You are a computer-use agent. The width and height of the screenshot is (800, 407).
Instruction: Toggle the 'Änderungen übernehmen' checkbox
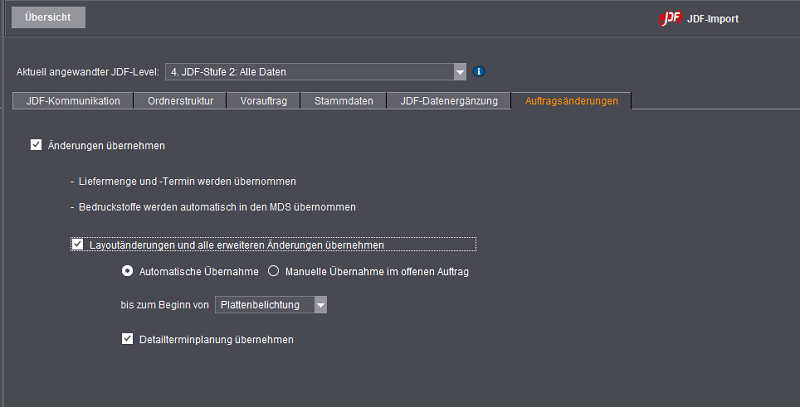pyautogui.click(x=36, y=145)
